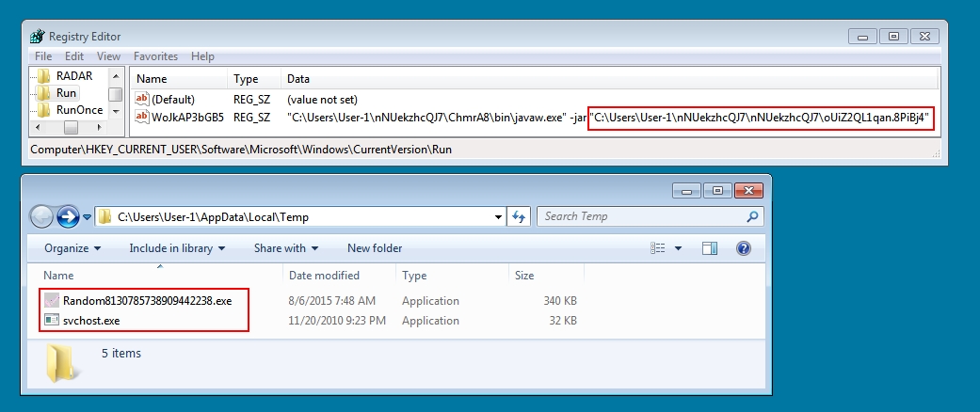
Task: Click the refresh button beside address bar
Action: pyautogui.click(x=519, y=216)
